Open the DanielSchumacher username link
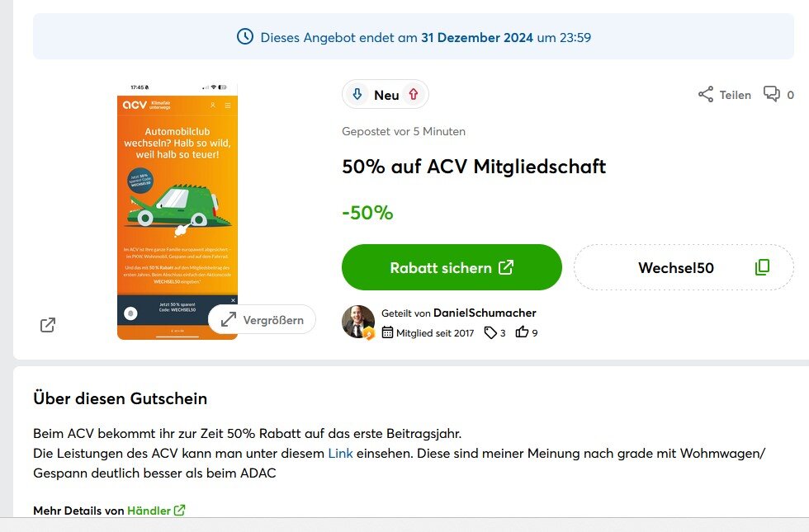This screenshot has width=809, height=532. tap(485, 313)
